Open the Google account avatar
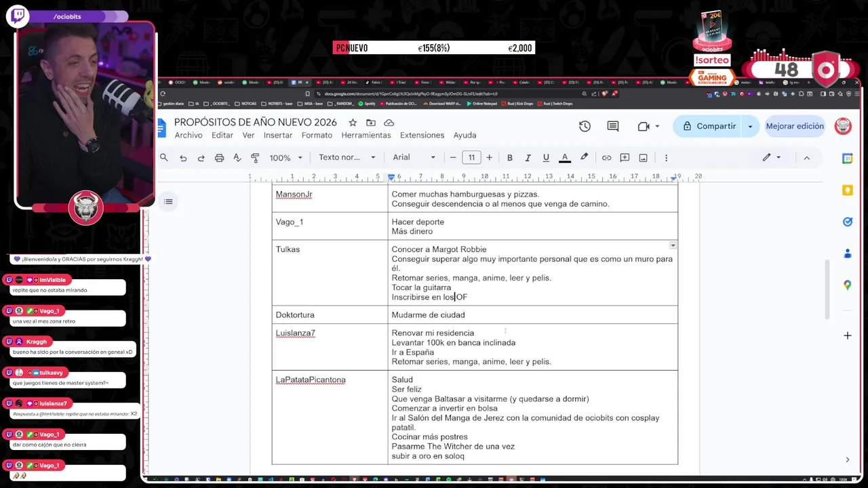Image resolution: width=868 pixels, height=488 pixels. tap(843, 126)
